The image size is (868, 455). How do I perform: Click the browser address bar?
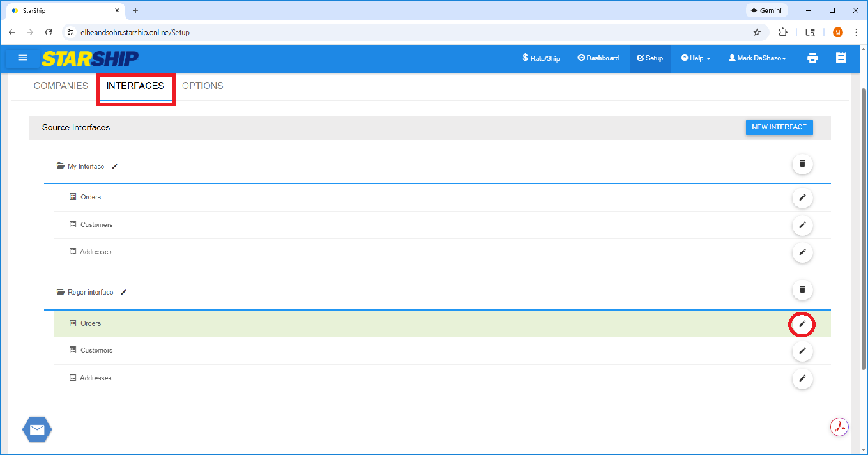point(409,32)
